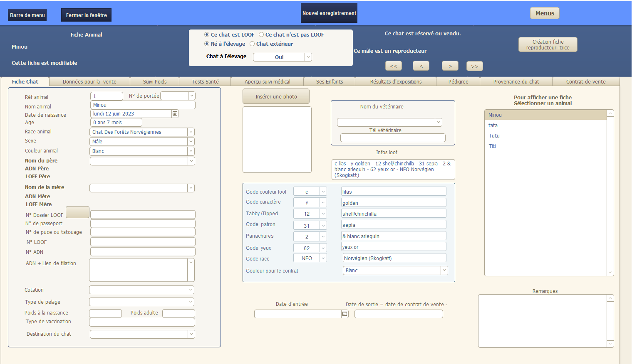
Task: Switch to the Suivi Poids tab
Action: (x=154, y=81)
